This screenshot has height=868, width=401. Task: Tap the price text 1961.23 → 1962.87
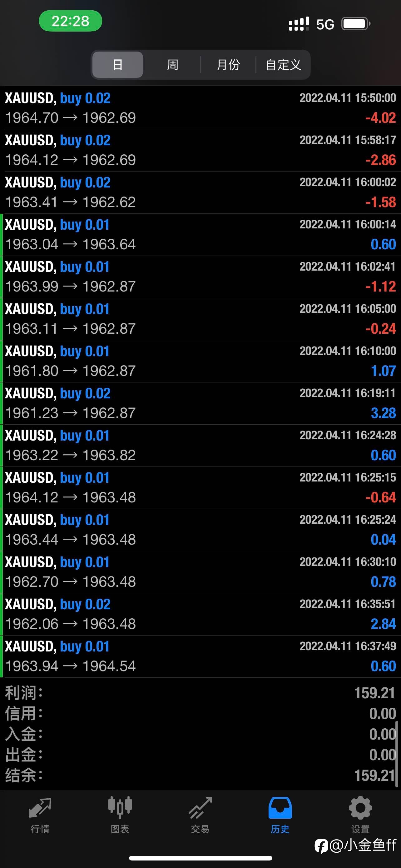click(x=70, y=413)
